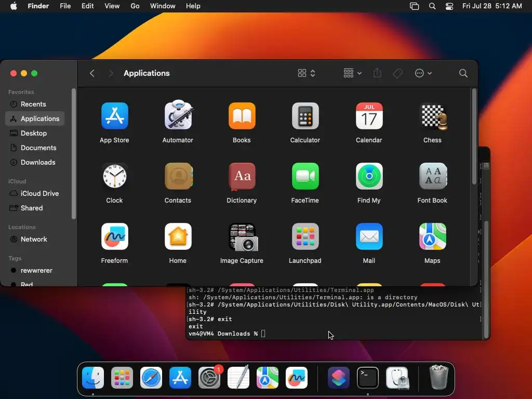Select Shared in the Finder sidebar
Image resolution: width=532 pixels, height=399 pixels.
(35, 208)
